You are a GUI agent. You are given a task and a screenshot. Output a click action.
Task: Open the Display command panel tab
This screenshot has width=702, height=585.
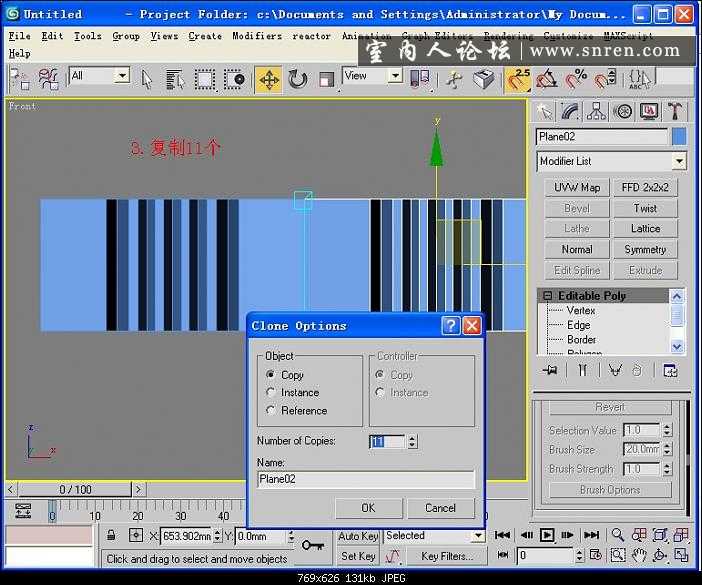tap(650, 111)
